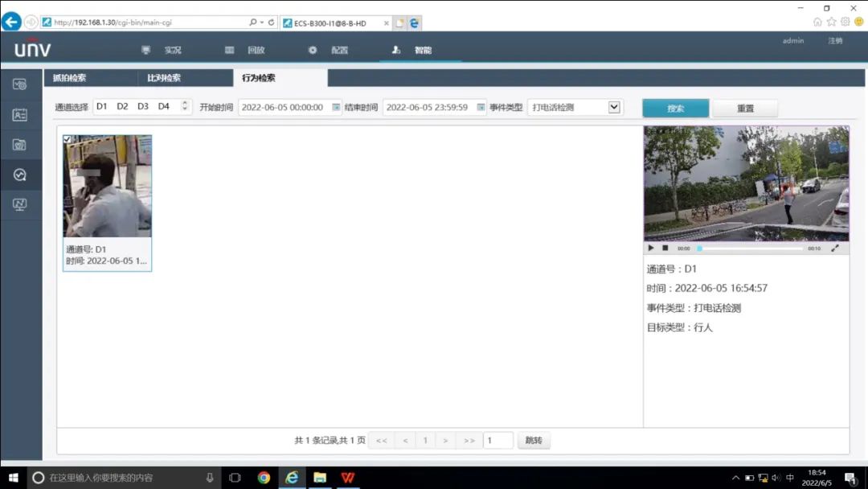The height and width of the screenshot is (489, 868).
Task: Switch to the 比对检索 tab
Action: click(164, 78)
